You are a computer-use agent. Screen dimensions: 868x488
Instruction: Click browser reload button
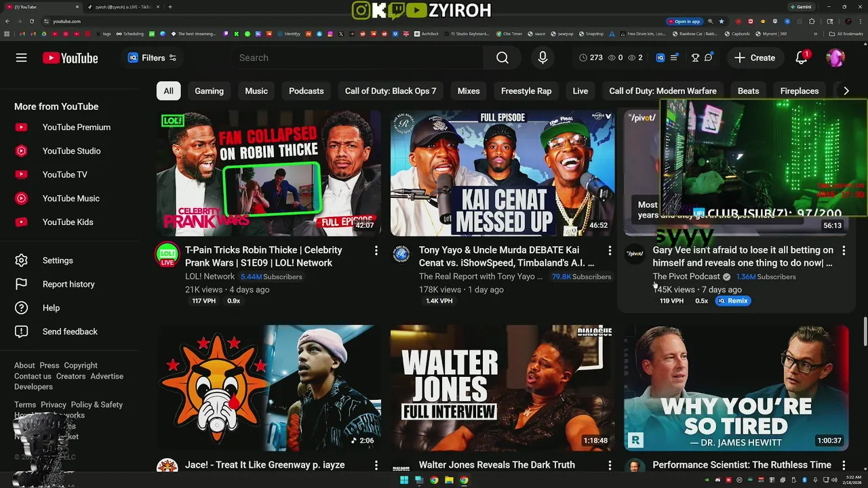coord(31,21)
